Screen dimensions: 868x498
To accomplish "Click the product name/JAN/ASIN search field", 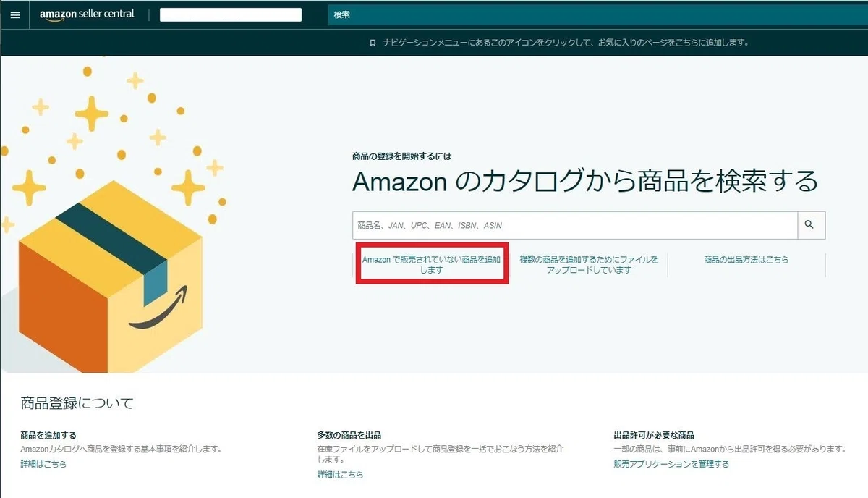I will pyautogui.click(x=575, y=225).
